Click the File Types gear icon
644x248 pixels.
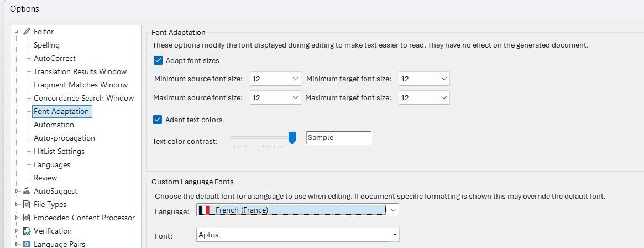coord(27,204)
